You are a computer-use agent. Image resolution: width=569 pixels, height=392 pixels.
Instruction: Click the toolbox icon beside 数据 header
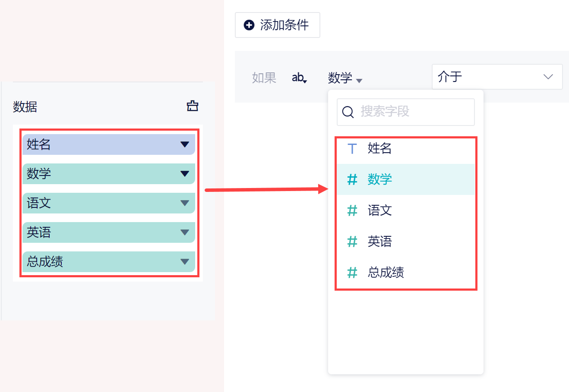[x=192, y=106]
